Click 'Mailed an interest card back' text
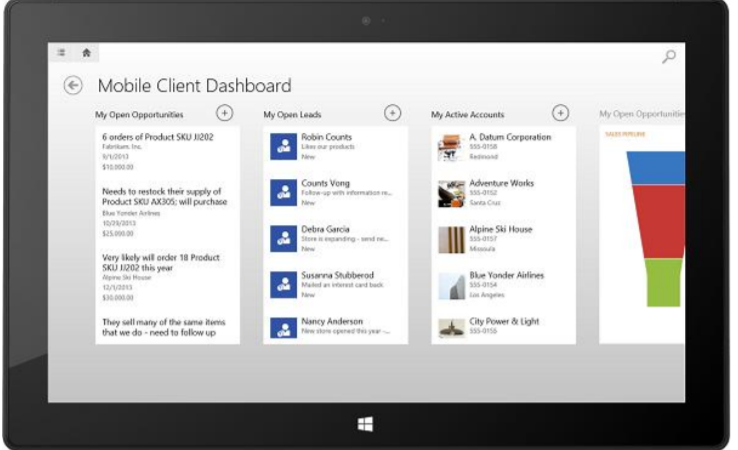 [342, 285]
